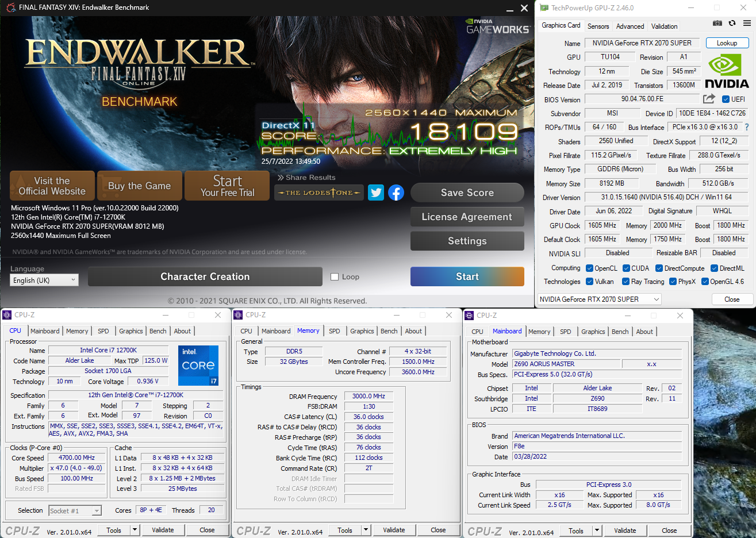Toggle the DirectCompute checkbox

[659, 268]
